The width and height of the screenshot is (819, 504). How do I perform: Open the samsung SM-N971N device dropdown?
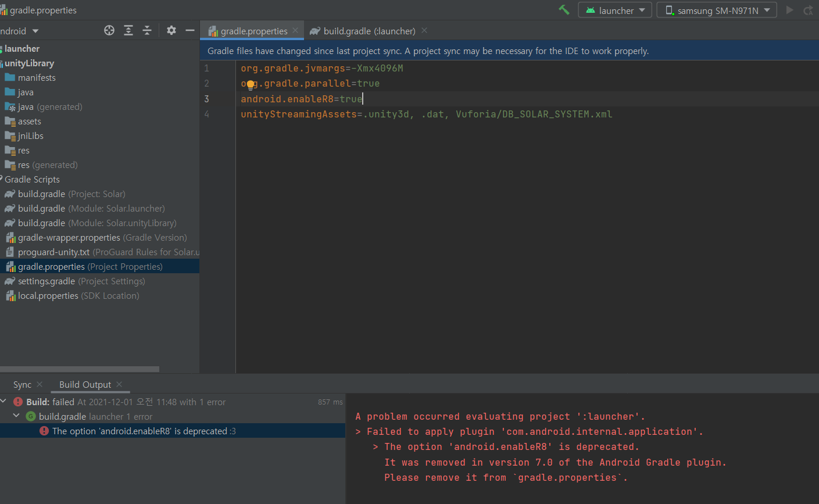point(717,10)
